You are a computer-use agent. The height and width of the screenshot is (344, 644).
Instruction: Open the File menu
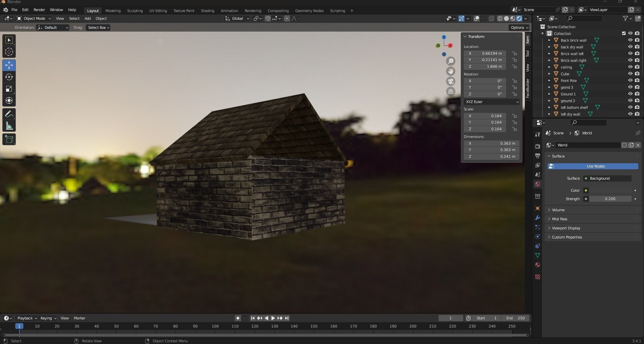point(14,10)
